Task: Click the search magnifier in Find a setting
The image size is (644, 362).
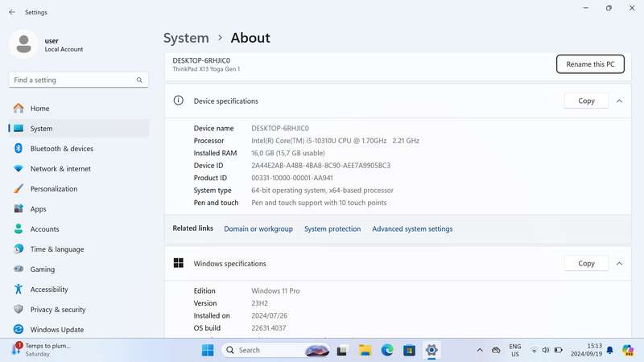Action: coord(139,80)
